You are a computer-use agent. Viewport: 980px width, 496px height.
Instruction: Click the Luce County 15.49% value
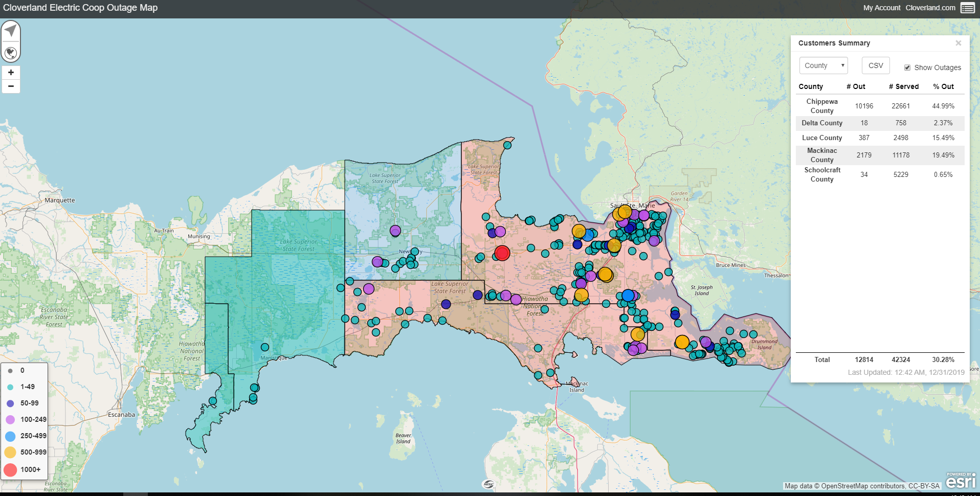tap(943, 138)
